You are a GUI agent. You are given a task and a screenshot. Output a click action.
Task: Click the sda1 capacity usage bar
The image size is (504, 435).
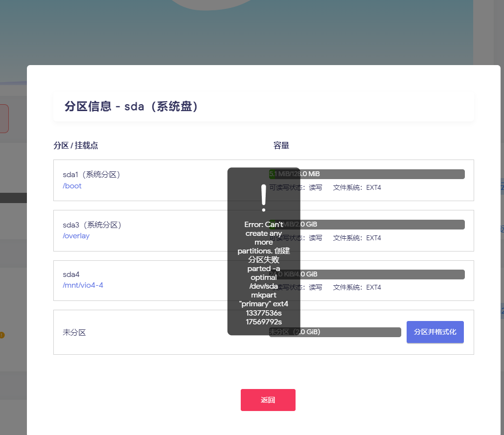[x=382, y=174]
